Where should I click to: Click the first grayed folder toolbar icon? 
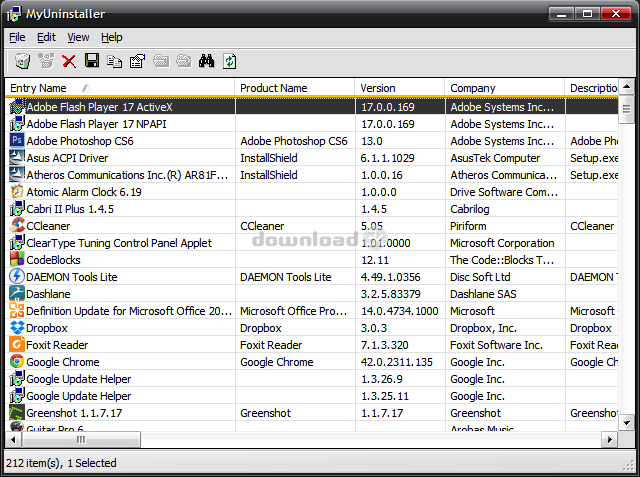(x=161, y=61)
